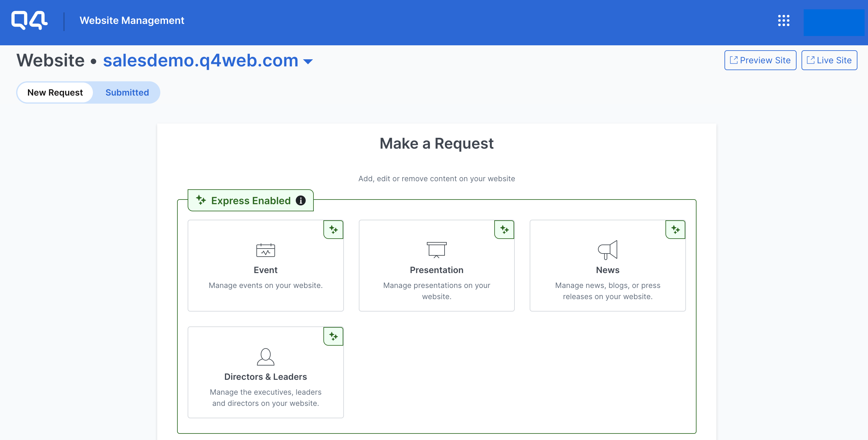Open the salesdemo.q4web.com site dropdown
This screenshot has width=868, height=440.
pyautogui.click(x=308, y=61)
